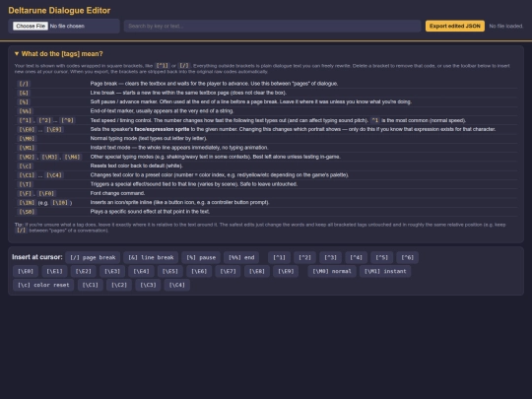Screen dimensions: 532x399
Task: Insert the [^2] speed tag
Action: click(304, 257)
